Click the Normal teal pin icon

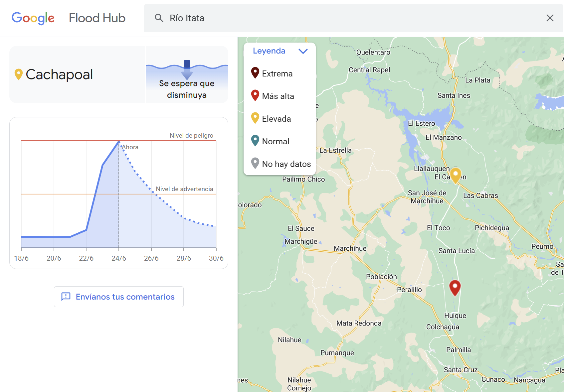(255, 141)
